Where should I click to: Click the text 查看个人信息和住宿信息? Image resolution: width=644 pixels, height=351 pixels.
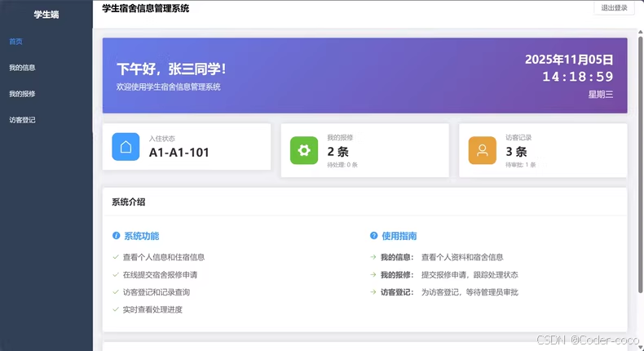pos(164,257)
